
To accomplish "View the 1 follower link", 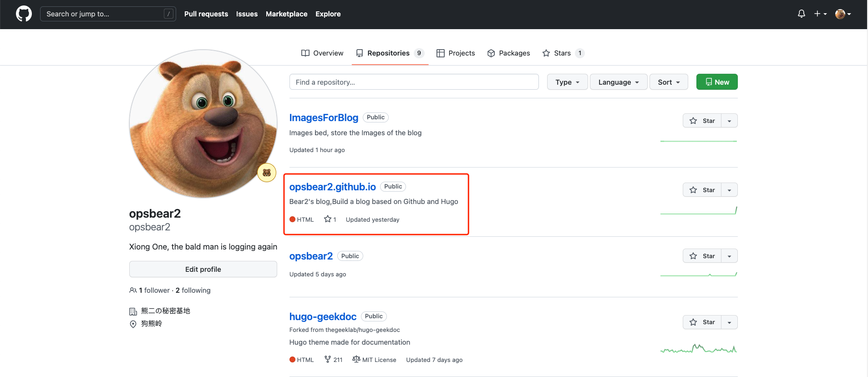I will coord(149,290).
